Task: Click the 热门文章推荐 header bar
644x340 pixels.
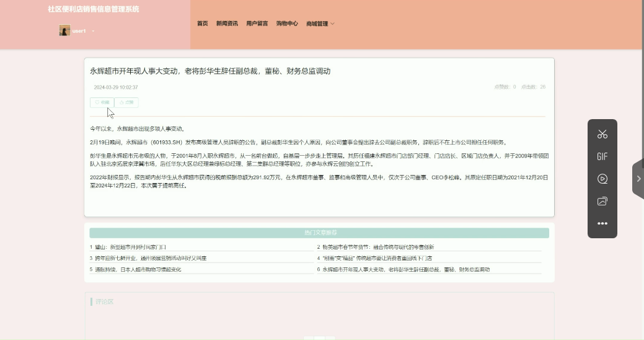Action: pos(319,233)
